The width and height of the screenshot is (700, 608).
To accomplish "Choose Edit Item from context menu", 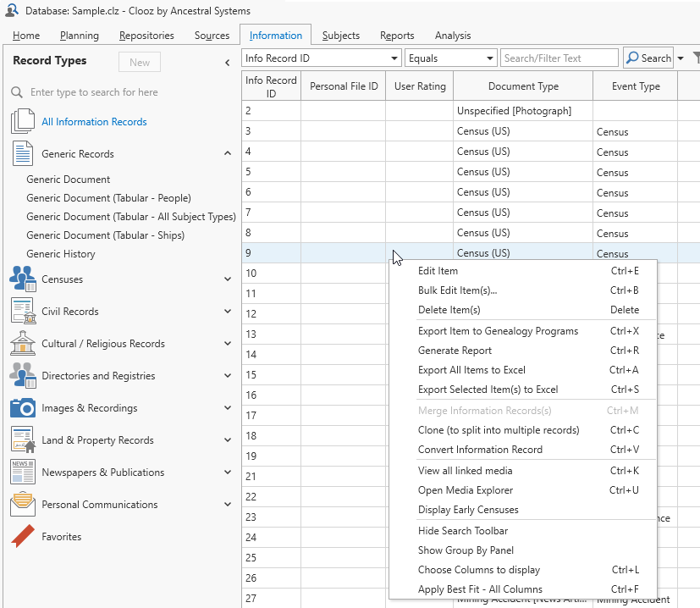I will pyautogui.click(x=438, y=271).
